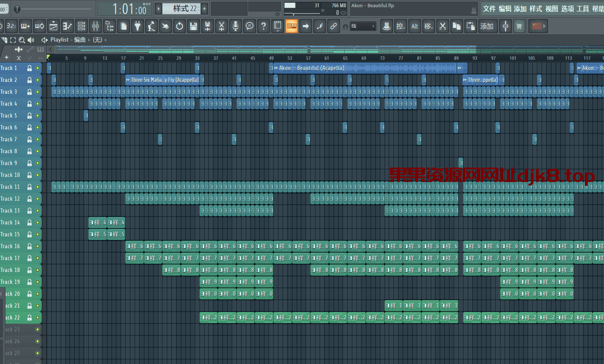Open the 文件 menu
This screenshot has width=604, height=364.
click(x=489, y=9)
